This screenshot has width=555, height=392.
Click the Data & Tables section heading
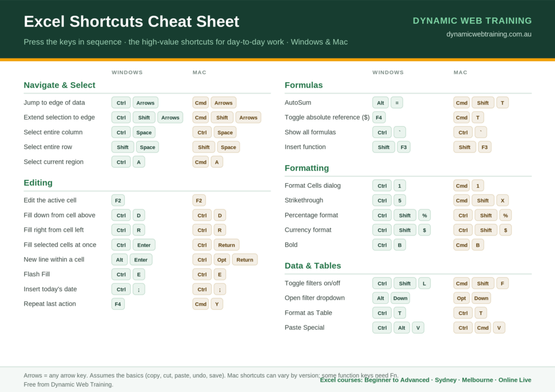click(313, 266)
